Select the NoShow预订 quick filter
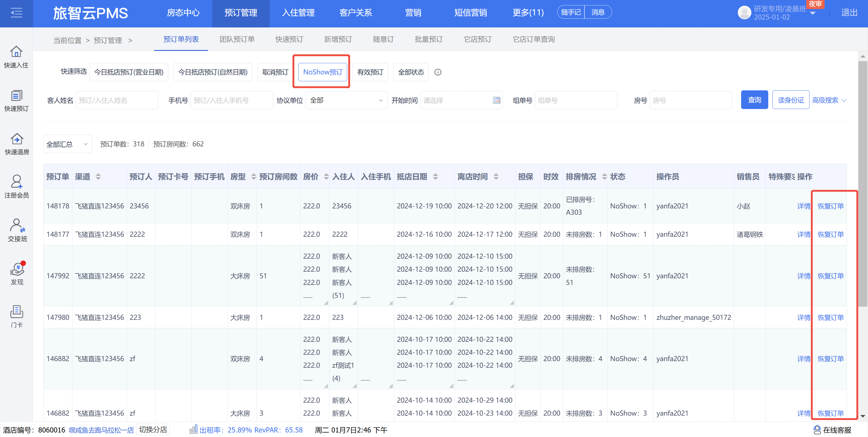 322,72
